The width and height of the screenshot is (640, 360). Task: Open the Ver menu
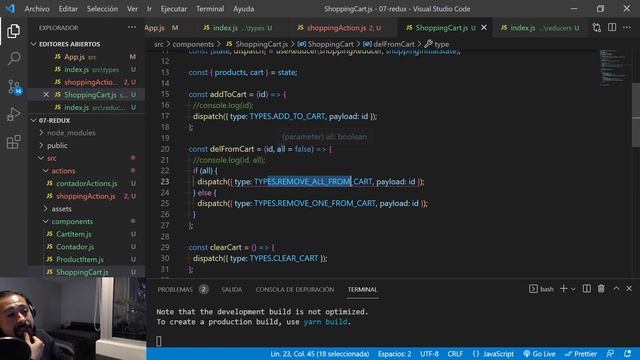132,9
